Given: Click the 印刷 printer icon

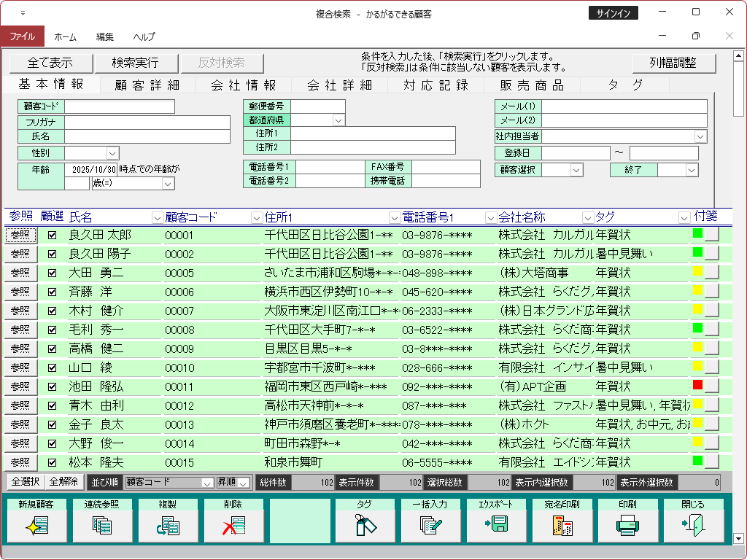Looking at the screenshot, I should (x=627, y=524).
